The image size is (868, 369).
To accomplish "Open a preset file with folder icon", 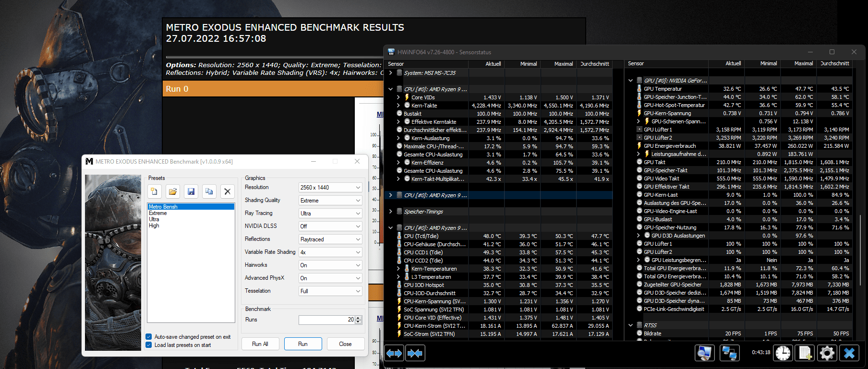I will pyautogui.click(x=173, y=191).
